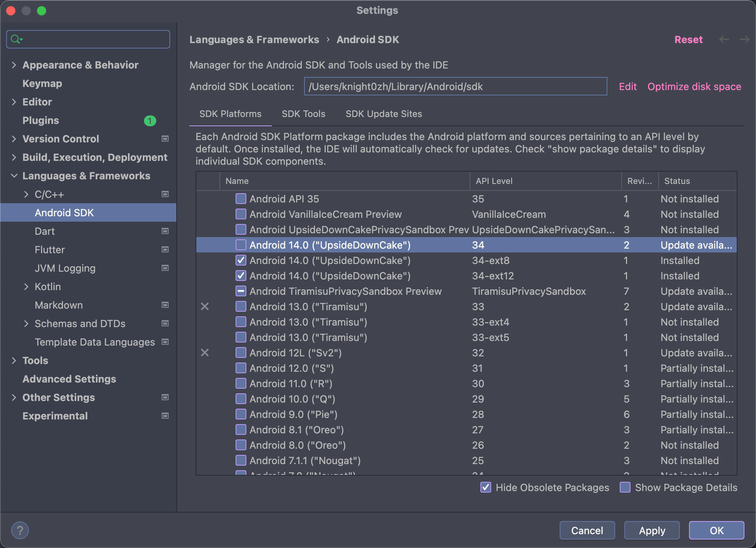Image resolution: width=756 pixels, height=548 pixels.
Task: Check the Android API 35 checkbox
Action: (241, 199)
